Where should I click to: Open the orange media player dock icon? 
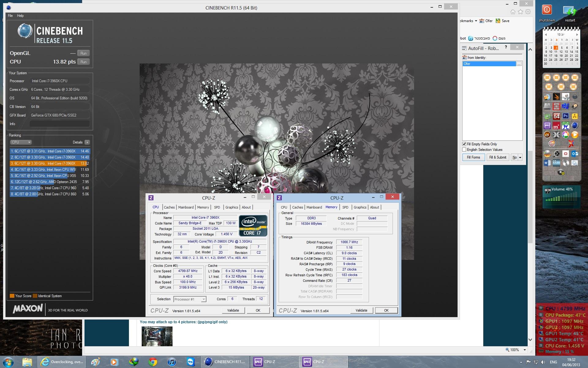[x=575, y=135]
